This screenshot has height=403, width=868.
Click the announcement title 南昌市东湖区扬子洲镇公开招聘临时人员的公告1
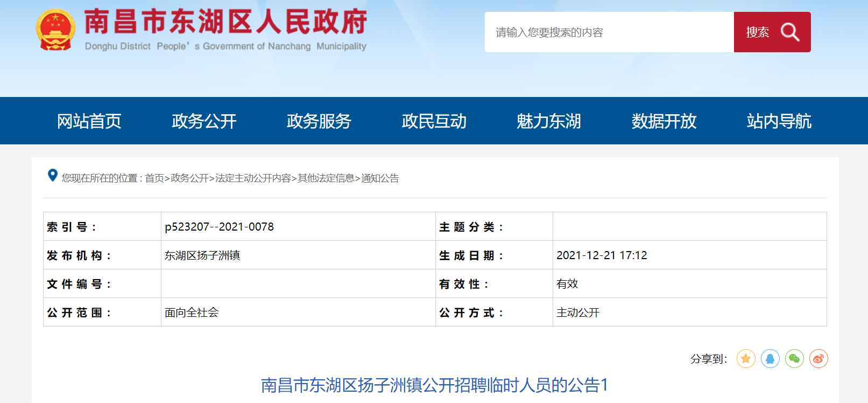click(x=435, y=385)
